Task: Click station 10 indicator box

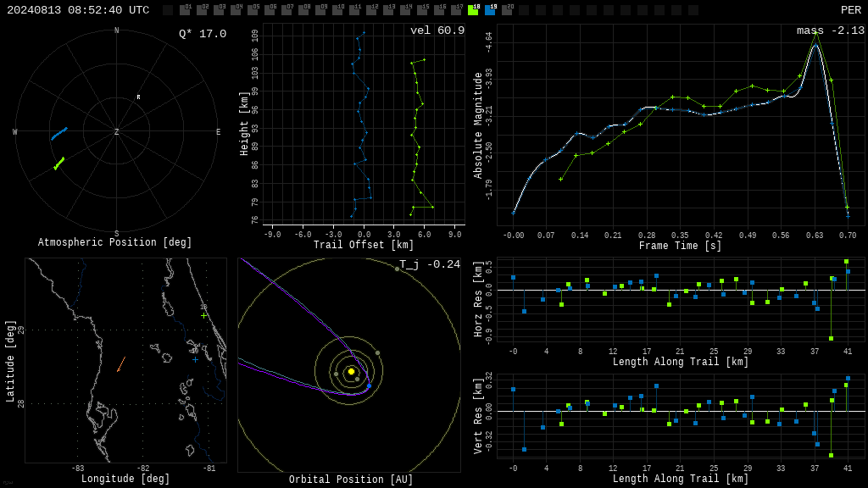Action: [x=337, y=9]
